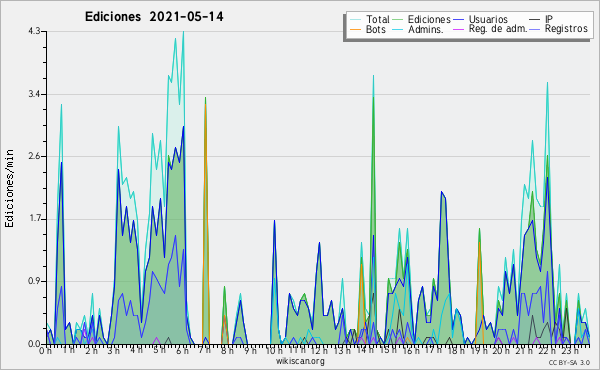
Task: Click the green line swatch beside Ediciones legend
Action: tap(398, 20)
